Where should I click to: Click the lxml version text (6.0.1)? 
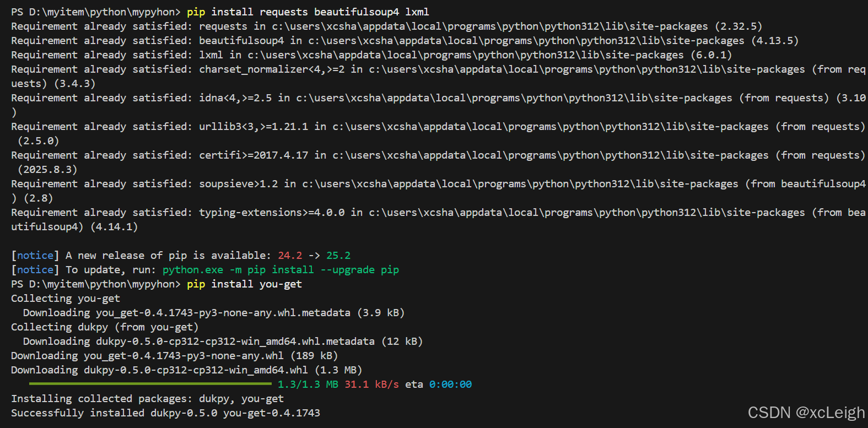click(x=711, y=55)
